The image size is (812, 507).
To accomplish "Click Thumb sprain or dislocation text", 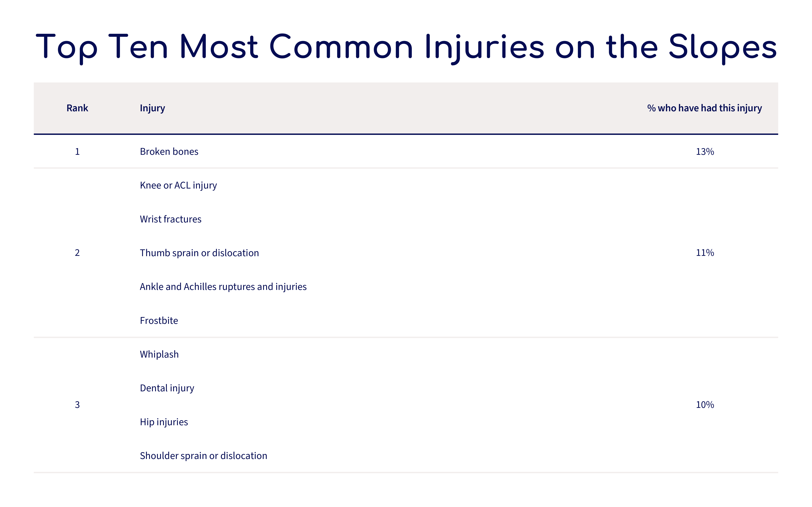I will (199, 253).
